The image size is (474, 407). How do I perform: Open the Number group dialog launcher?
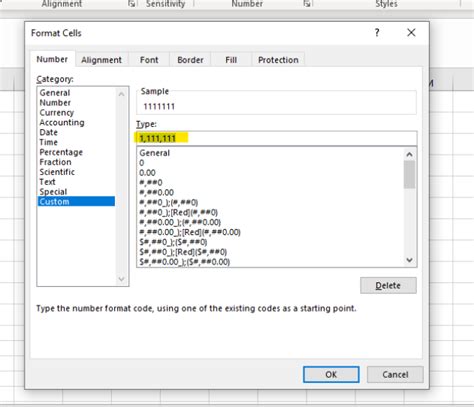[x=307, y=4]
